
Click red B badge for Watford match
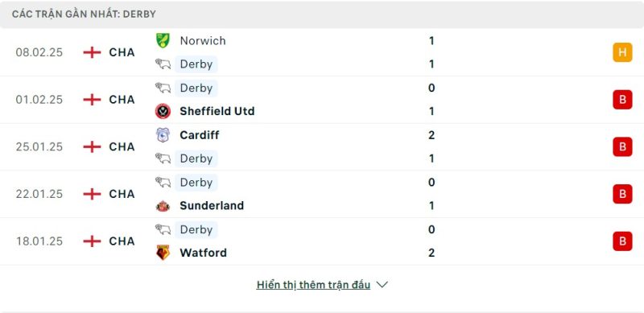click(x=622, y=241)
